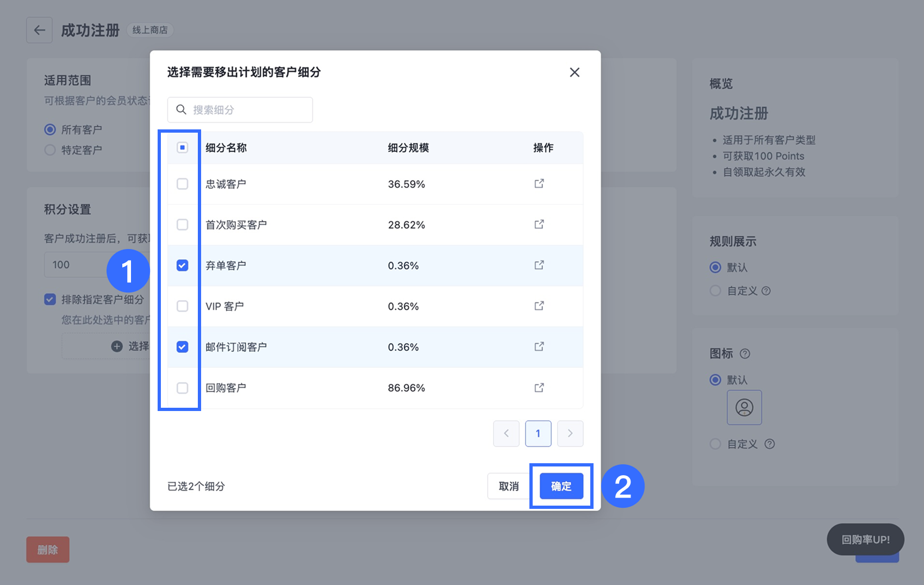The image size is (924, 585).
Task: Open the 邮件订阅客户 segment external link icon
Action: (x=539, y=347)
